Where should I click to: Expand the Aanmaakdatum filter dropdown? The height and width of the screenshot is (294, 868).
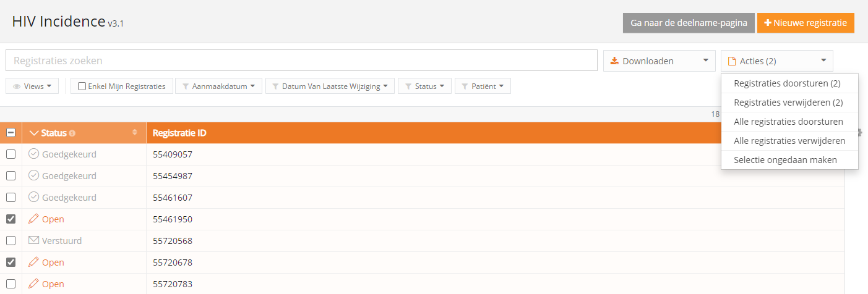click(x=218, y=86)
